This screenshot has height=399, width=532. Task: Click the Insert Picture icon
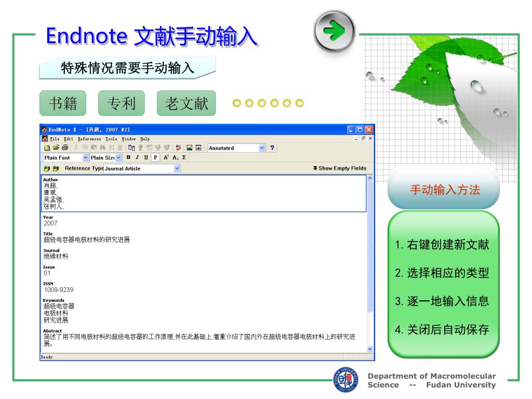(x=189, y=148)
